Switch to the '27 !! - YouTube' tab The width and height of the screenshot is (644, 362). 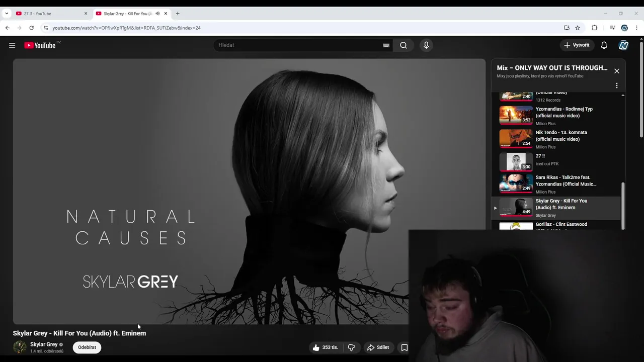point(51,14)
